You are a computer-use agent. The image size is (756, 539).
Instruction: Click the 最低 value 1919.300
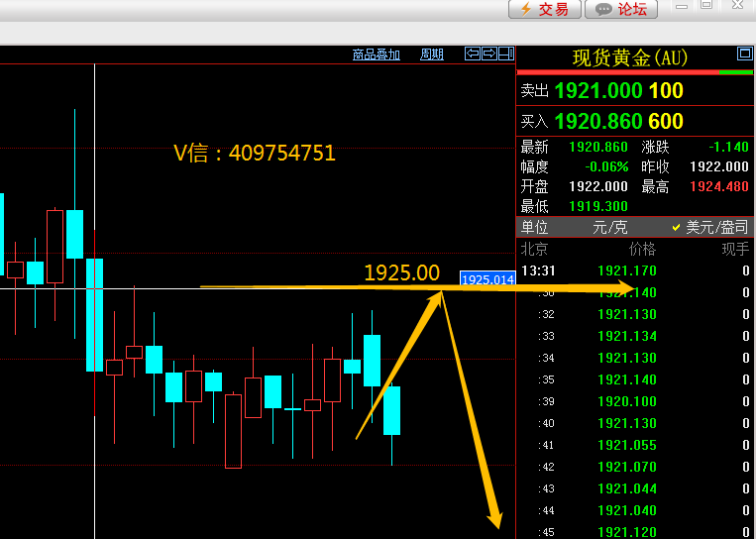598,206
